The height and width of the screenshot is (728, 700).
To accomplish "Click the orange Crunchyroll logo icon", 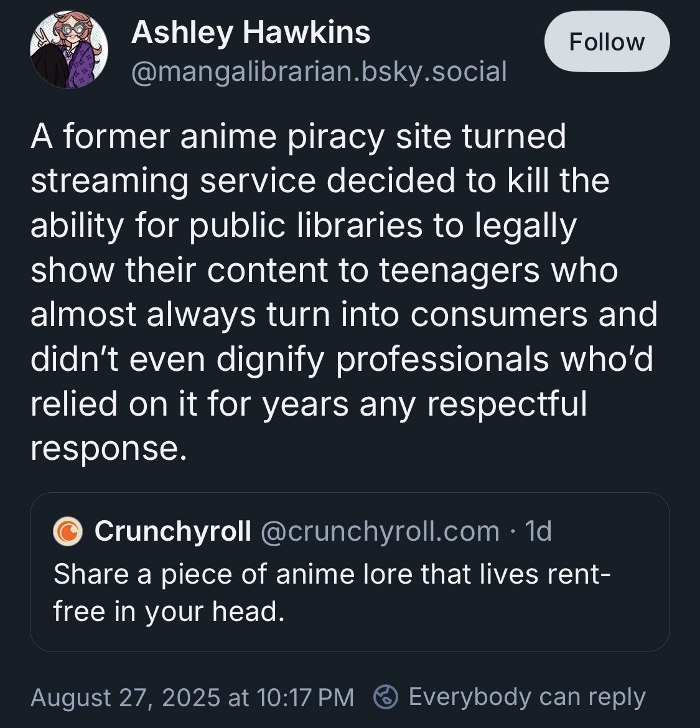I will click(x=68, y=531).
